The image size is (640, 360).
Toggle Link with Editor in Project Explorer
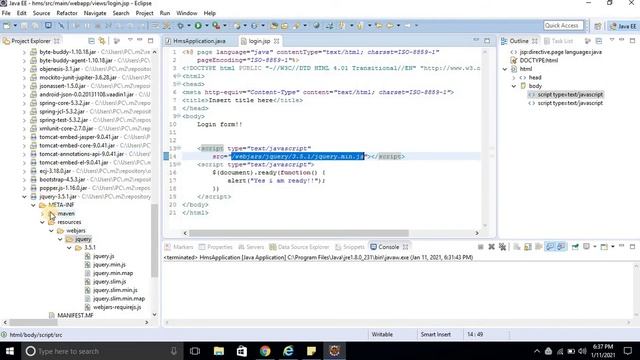pos(102,41)
